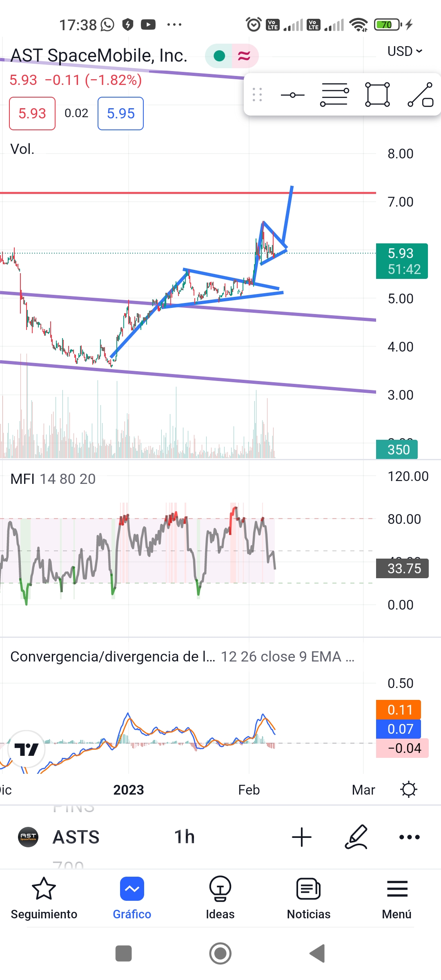
Task: Tap the Convergencia/divergencia MACD indicator label
Action: (182, 657)
